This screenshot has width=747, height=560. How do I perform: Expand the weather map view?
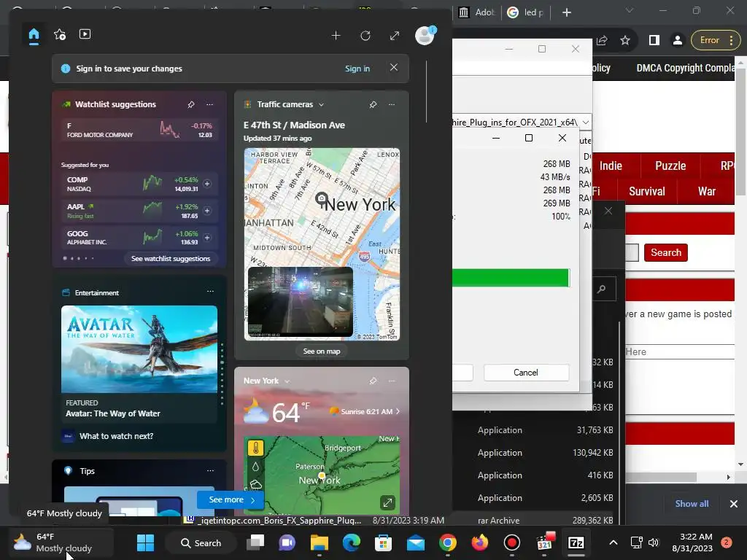[x=388, y=502]
